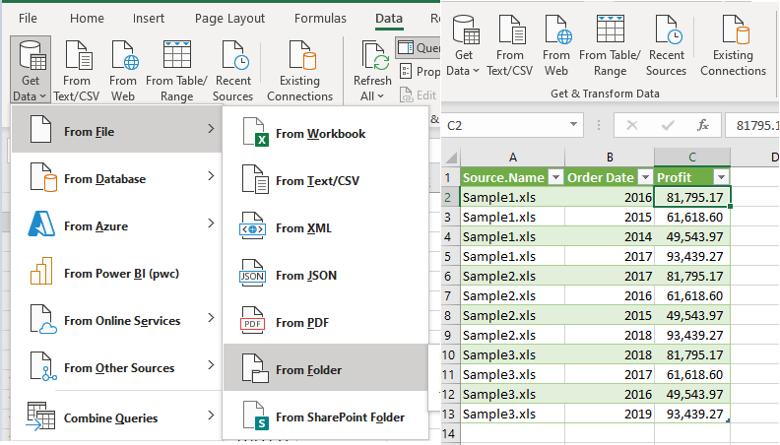Screen dimensions: 780x445
Task: Expand the From Azure submenu
Action: point(116,224)
